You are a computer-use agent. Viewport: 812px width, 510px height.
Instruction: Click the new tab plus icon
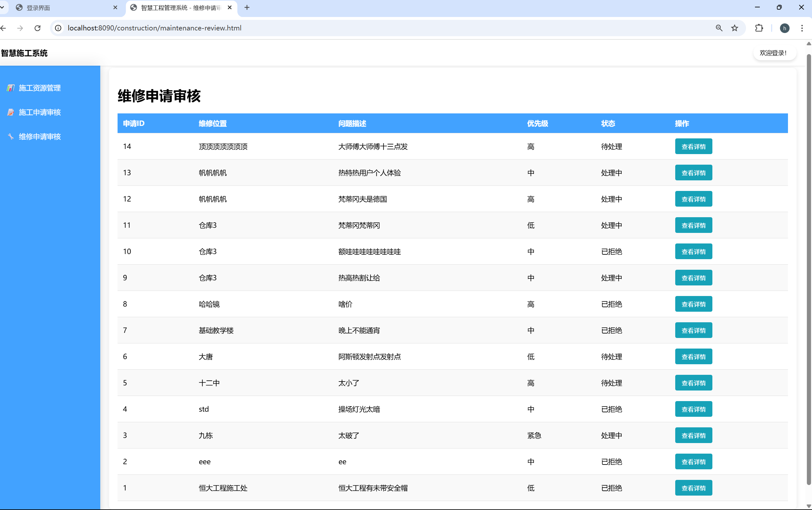coord(247,7)
